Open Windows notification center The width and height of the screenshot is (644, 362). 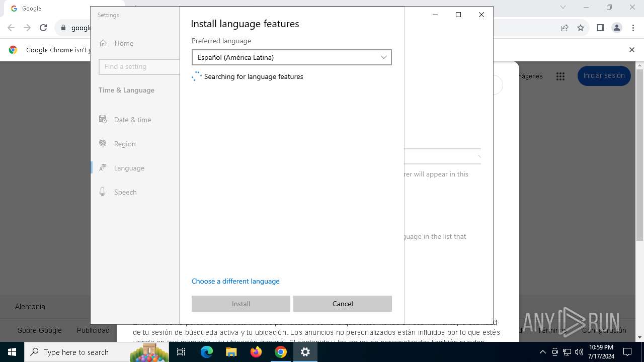(x=627, y=352)
